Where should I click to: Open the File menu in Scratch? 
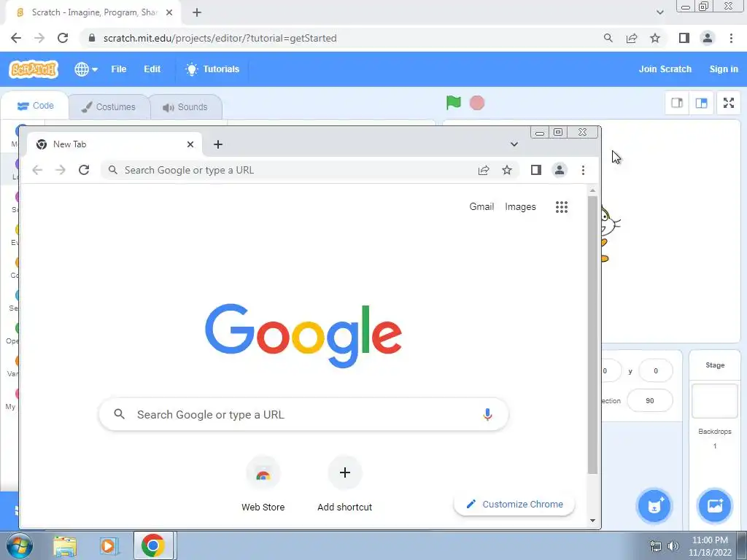(119, 69)
